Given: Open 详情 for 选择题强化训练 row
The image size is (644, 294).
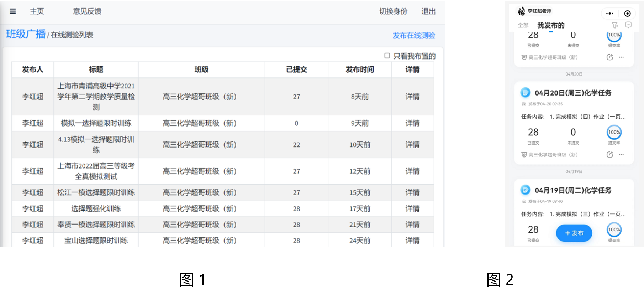Looking at the screenshot, I should coord(412,208).
